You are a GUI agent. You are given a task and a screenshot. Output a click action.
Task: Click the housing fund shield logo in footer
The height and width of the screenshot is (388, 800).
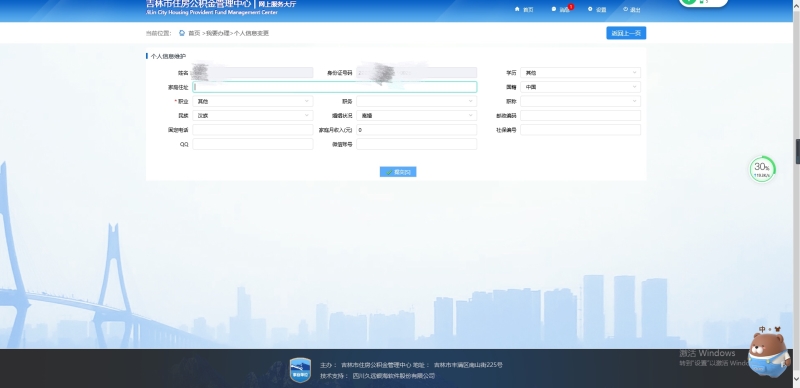[300, 370]
